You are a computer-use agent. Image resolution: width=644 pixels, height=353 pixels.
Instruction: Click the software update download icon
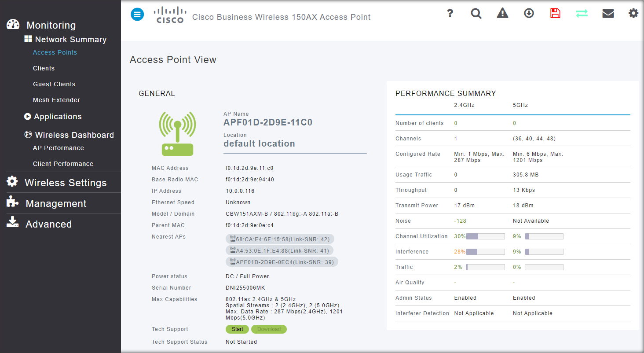click(x=528, y=13)
